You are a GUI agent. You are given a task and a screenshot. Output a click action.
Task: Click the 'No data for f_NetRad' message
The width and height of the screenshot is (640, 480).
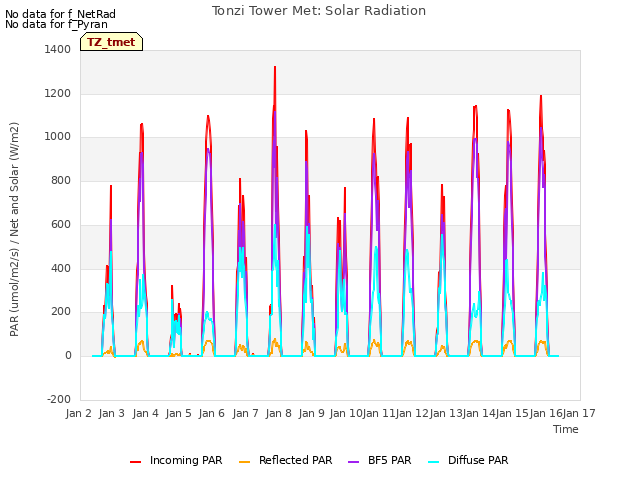point(60,14)
